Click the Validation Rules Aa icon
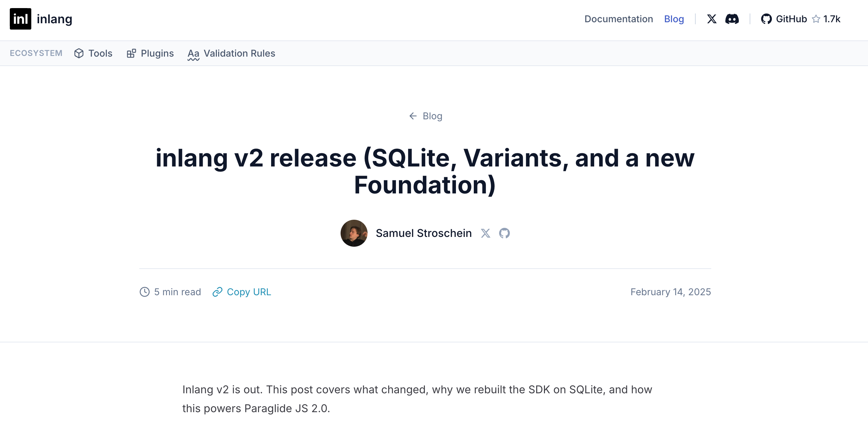Viewport: 868px width, 428px height. tap(194, 54)
